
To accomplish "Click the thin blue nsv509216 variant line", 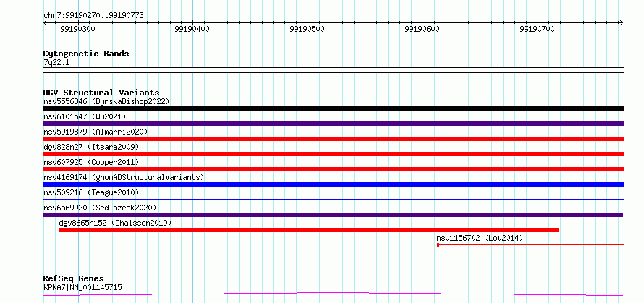I will pyautogui.click(x=333, y=199).
